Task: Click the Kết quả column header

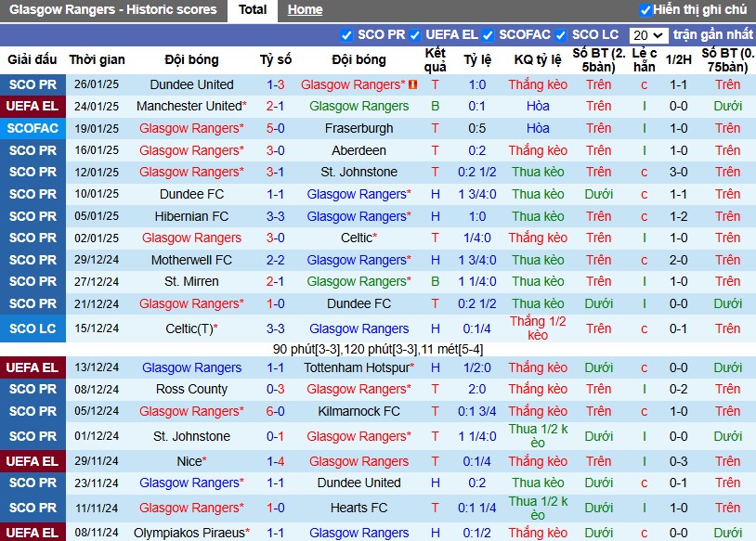Action: [435, 59]
